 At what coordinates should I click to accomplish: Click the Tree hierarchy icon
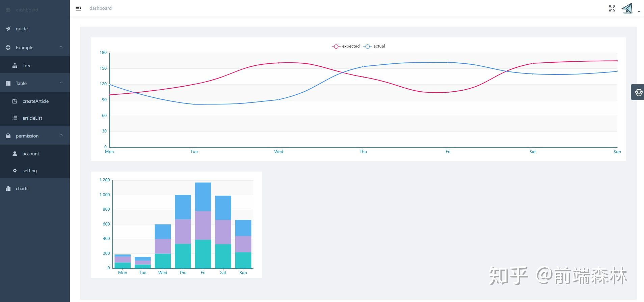click(15, 65)
